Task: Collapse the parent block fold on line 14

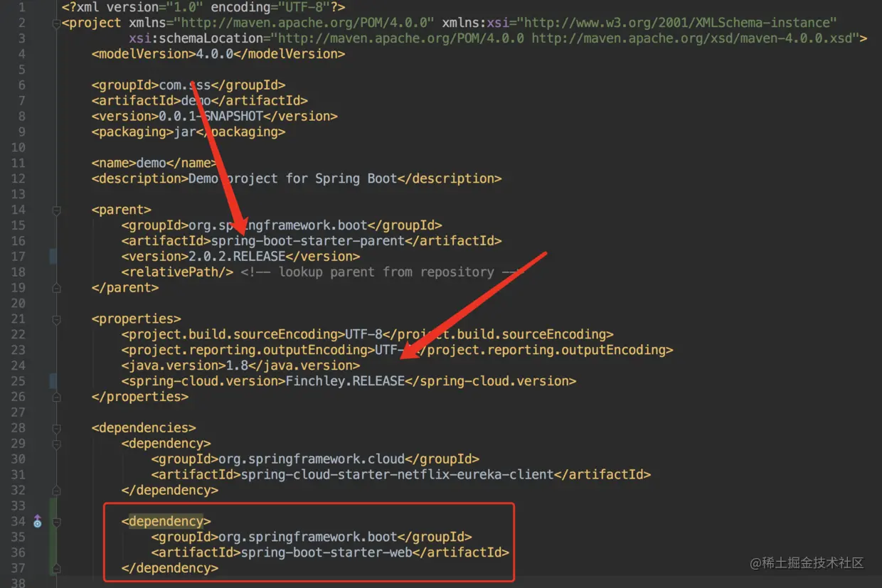Action: coord(56,210)
